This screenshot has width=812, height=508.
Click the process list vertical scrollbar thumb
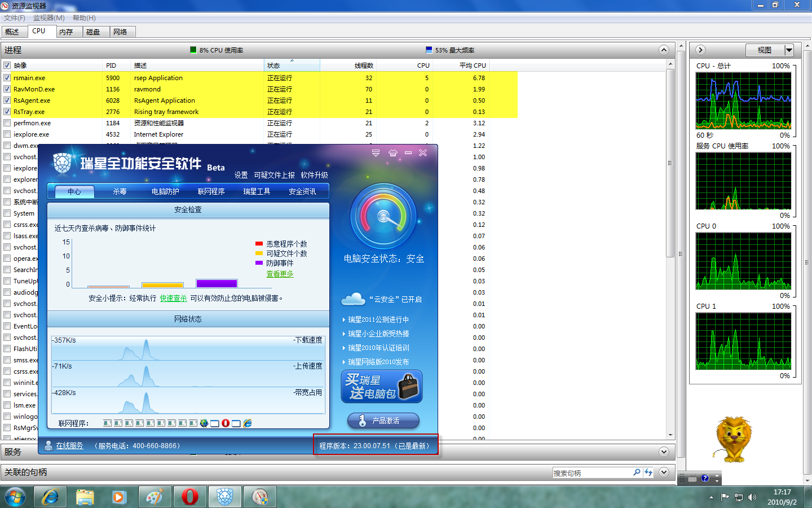pyautogui.click(x=670, y=164)
